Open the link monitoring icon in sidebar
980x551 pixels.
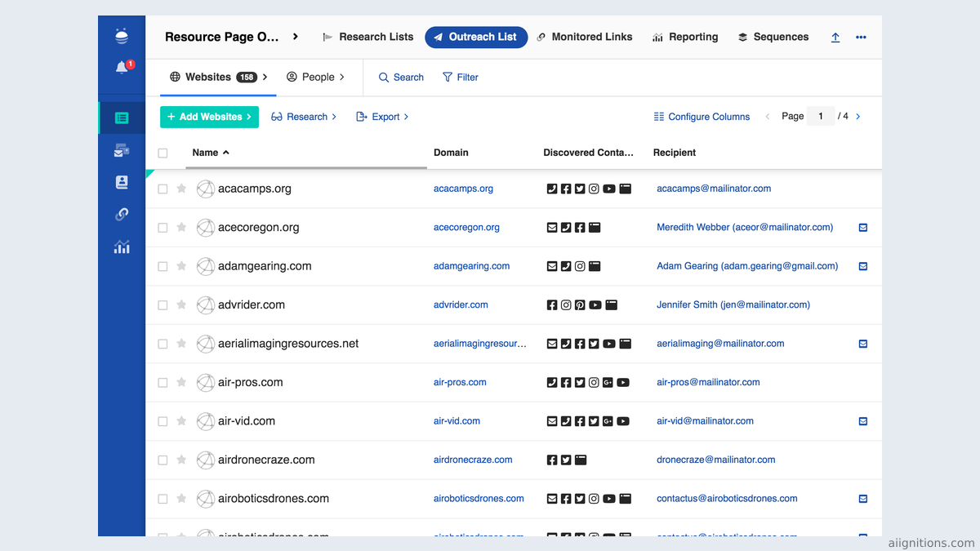click(x=122, y=215)
